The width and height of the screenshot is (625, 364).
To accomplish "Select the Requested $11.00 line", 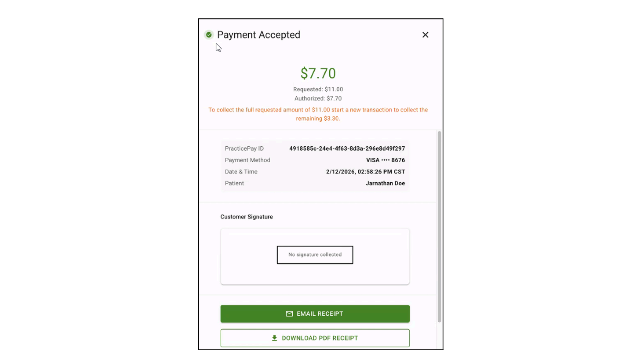I will [x=317, y=89].
